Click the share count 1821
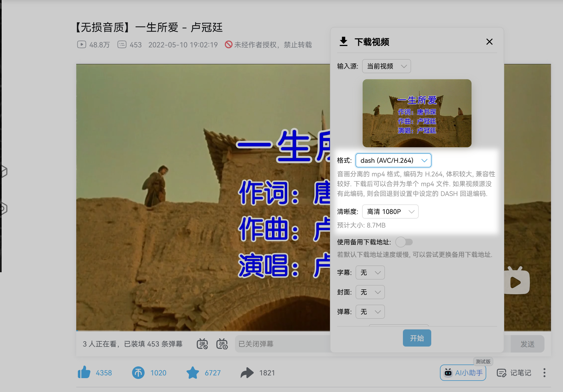Image resolution: width=563 pixels, height=392 pixels. click(x=267, y=373)
